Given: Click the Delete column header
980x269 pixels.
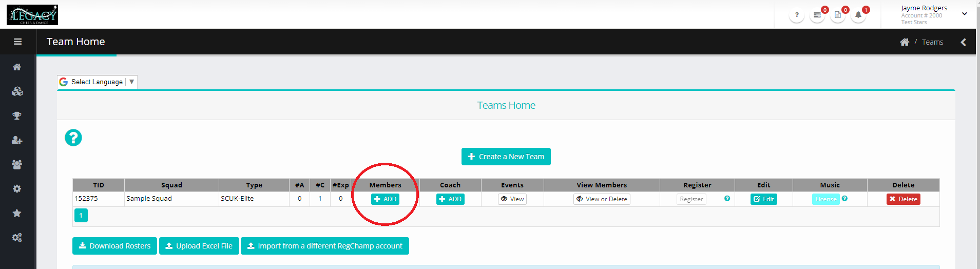Looking at the screenshot, I should click(904, 185).
